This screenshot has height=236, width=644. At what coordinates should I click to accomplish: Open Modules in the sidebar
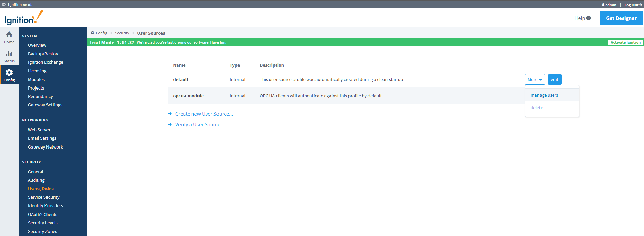[x=36, y=79]
